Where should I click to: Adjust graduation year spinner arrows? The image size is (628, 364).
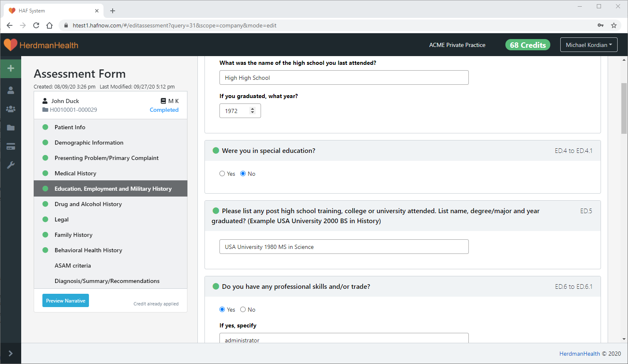point(252,111)
